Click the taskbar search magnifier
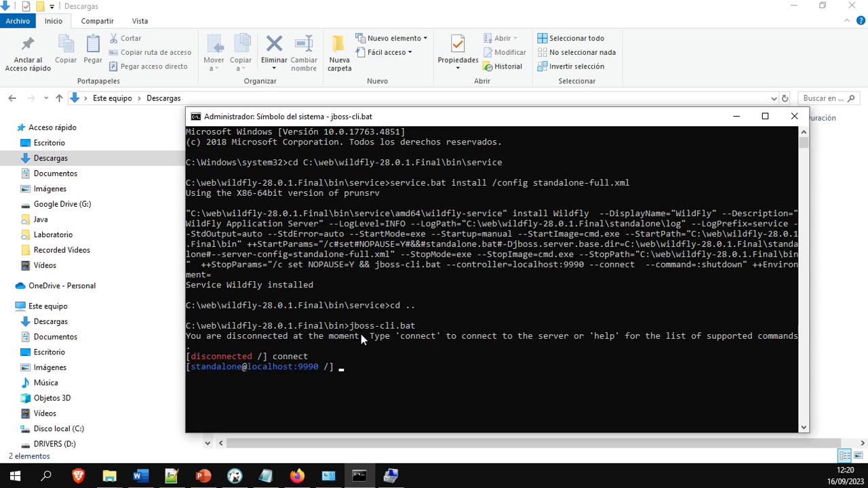The height and width of the screenshot is (488, 868). point(46,476)
